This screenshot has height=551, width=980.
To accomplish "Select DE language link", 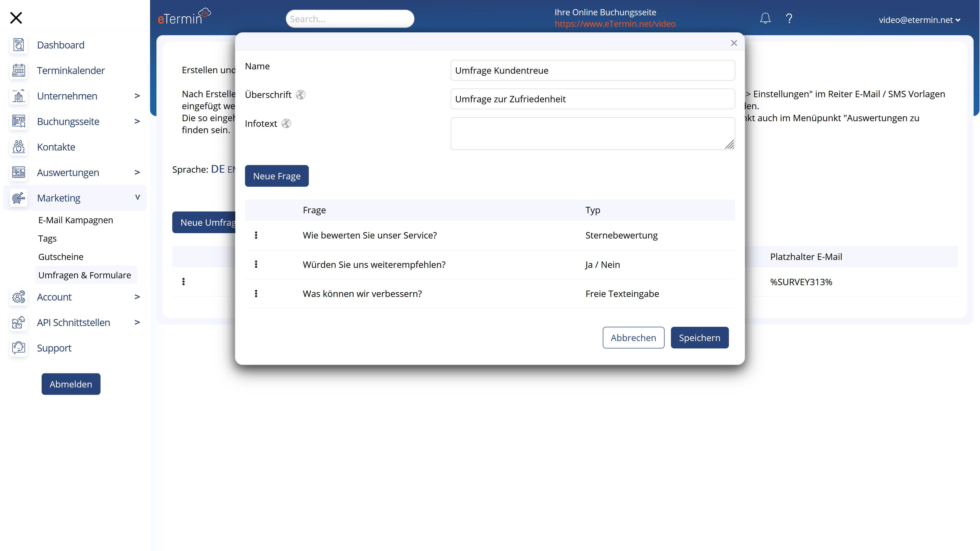I will click(x=218, y=169).
